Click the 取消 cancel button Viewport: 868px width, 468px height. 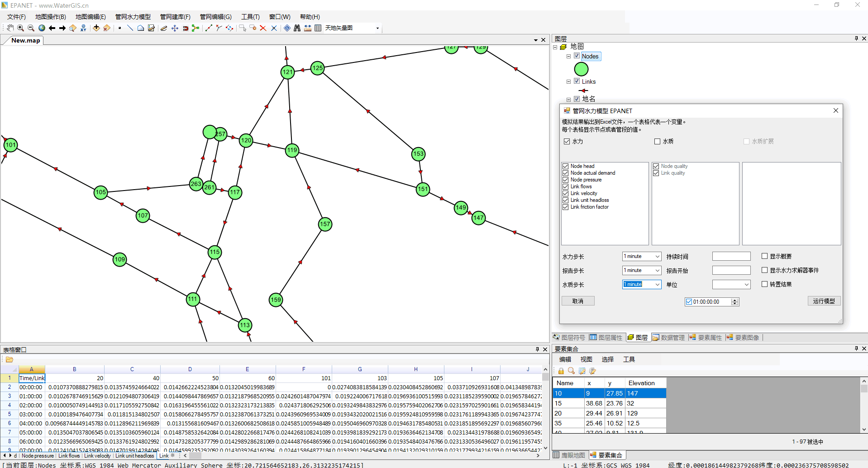(x=578, y=301)
